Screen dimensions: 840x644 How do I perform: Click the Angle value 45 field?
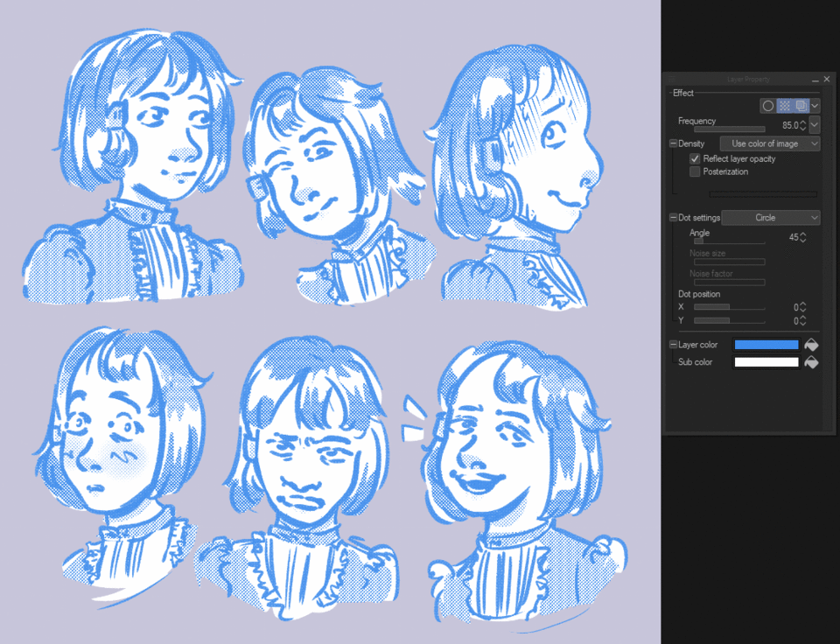point(794,237)
